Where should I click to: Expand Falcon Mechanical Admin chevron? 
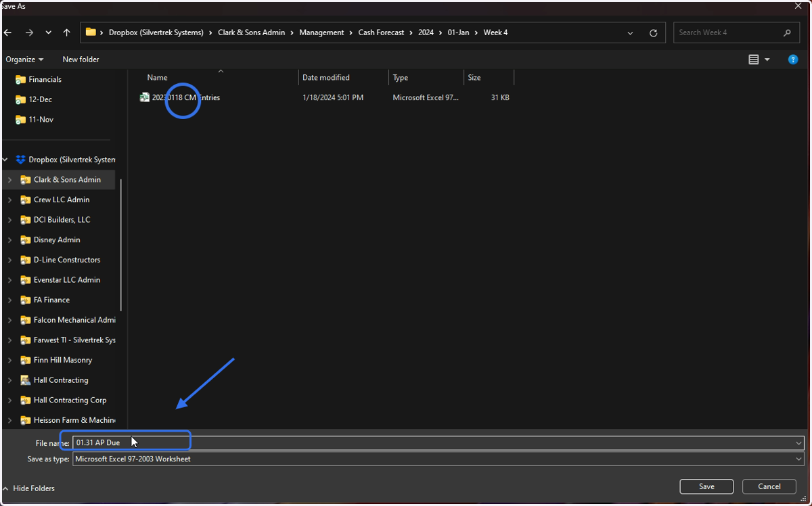(9, 320)
